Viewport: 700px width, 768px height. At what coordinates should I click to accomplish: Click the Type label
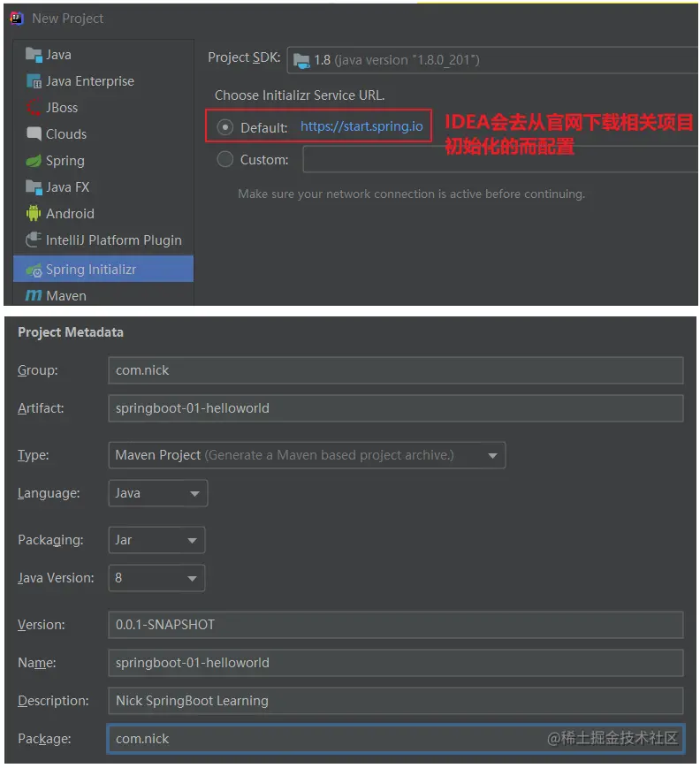pyautogui.click(x=34, y=455)
